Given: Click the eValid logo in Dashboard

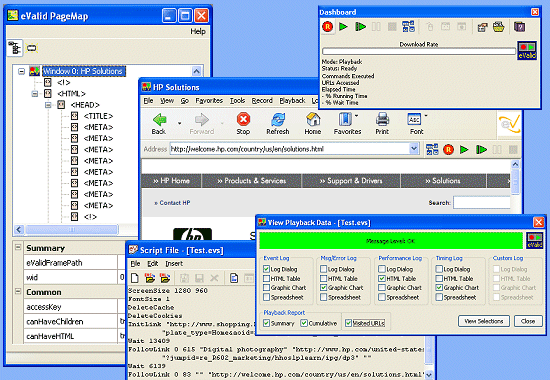Looking at the screenshot, I should point(527,51).
